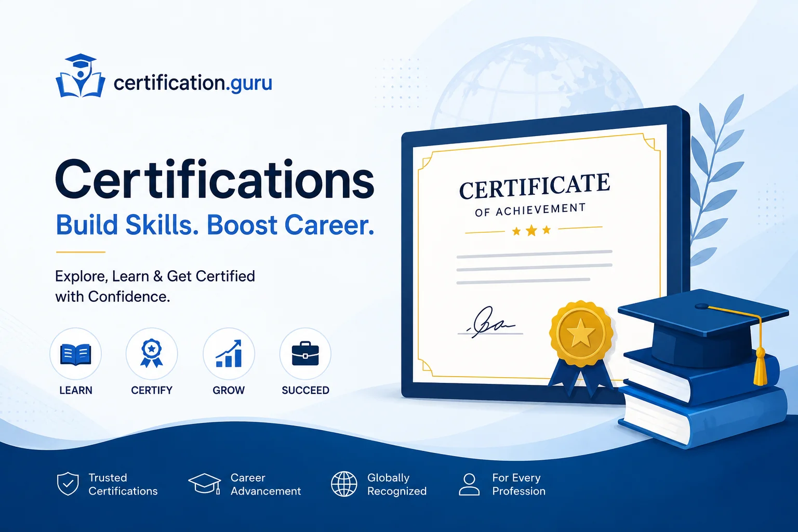Screen dimensions: 798x532
Task: Click the award ribbon icon above CERTIFY
Action: point(151,354)
